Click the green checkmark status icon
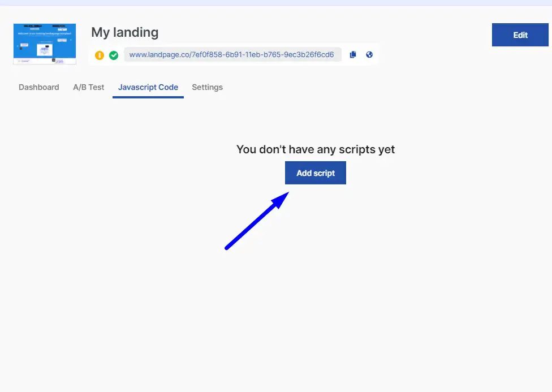552x392 pixels. [114, 55]
